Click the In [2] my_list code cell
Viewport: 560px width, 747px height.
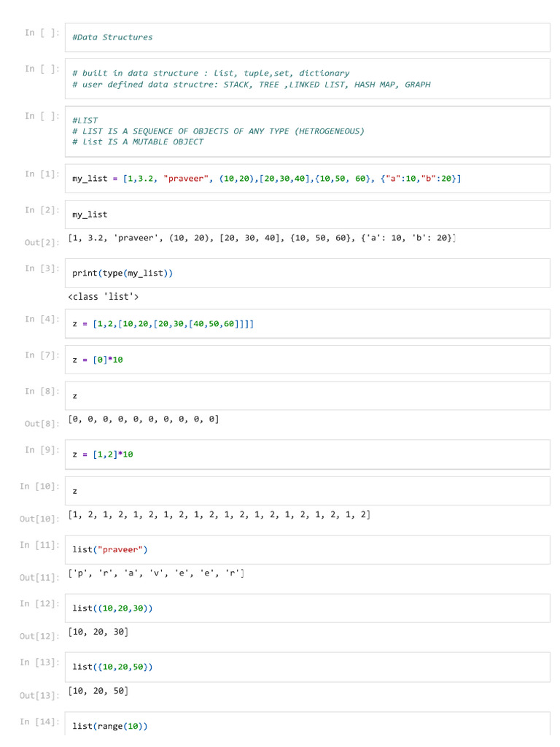click(307, 214)
